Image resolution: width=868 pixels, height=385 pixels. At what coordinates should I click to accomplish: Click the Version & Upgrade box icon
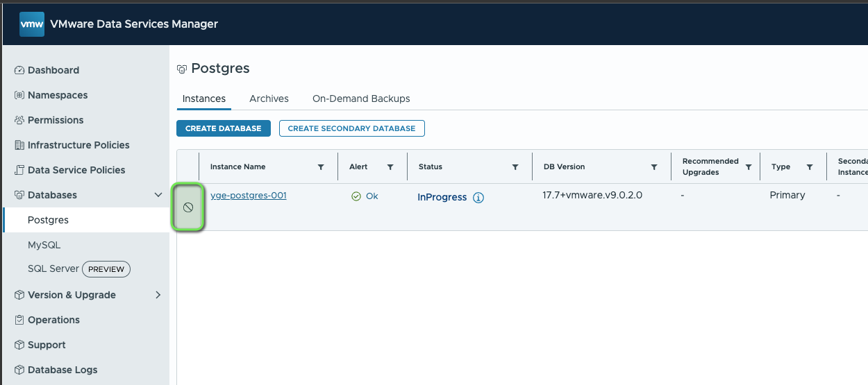tap(19, 295)
